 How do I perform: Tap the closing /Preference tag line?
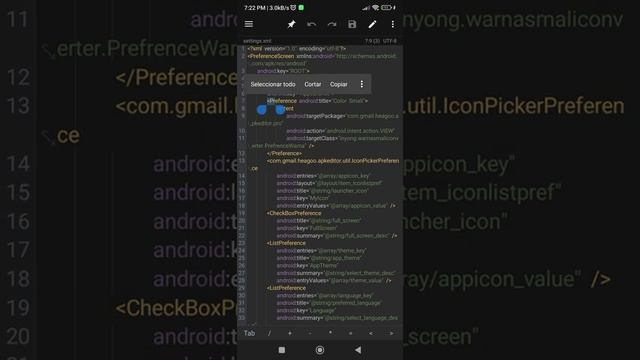(284, 153)
